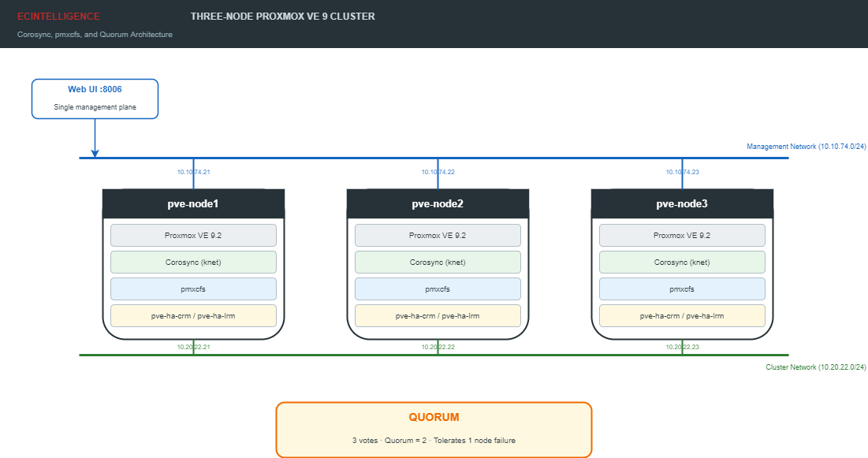Click Proxmox VE 9.2 box in pve-node3

point(682,236)
